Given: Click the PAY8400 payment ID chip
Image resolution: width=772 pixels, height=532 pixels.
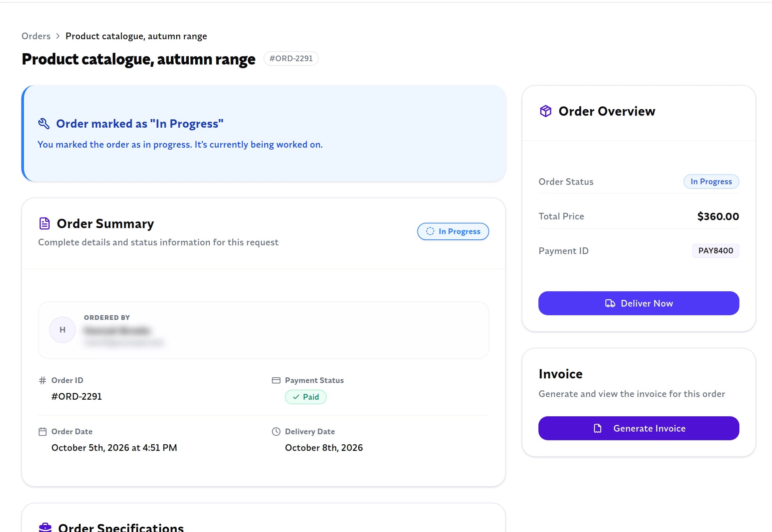Looking at the screenshot, I should point(716,251).
